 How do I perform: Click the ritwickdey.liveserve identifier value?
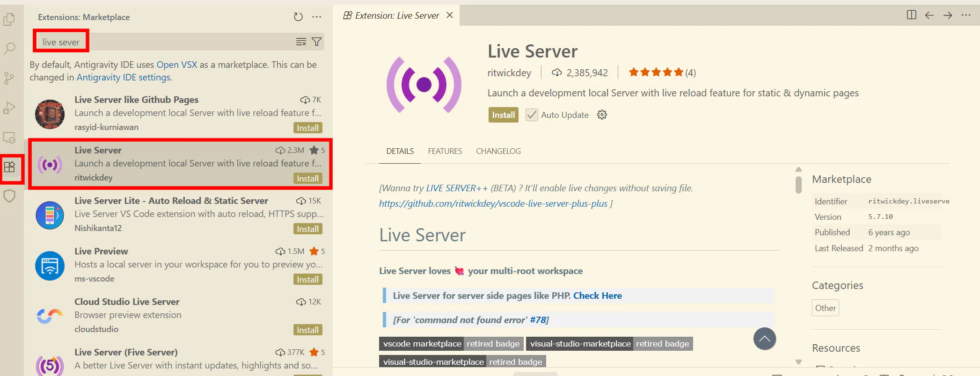pos(909,201)
